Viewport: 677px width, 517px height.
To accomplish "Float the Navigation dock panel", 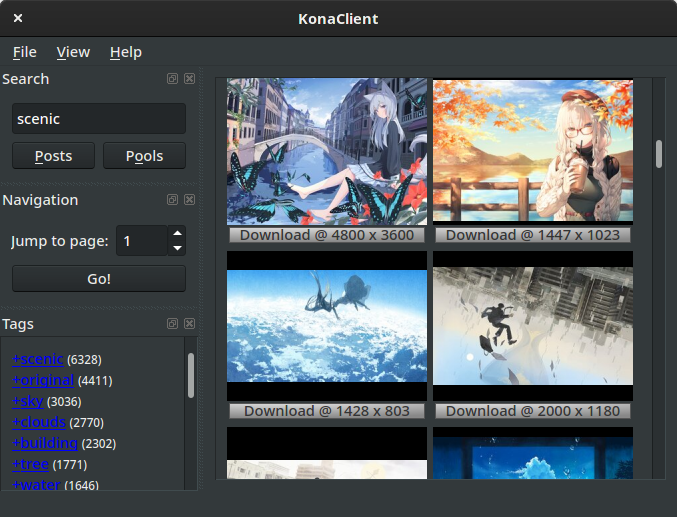I will (173, 200).
